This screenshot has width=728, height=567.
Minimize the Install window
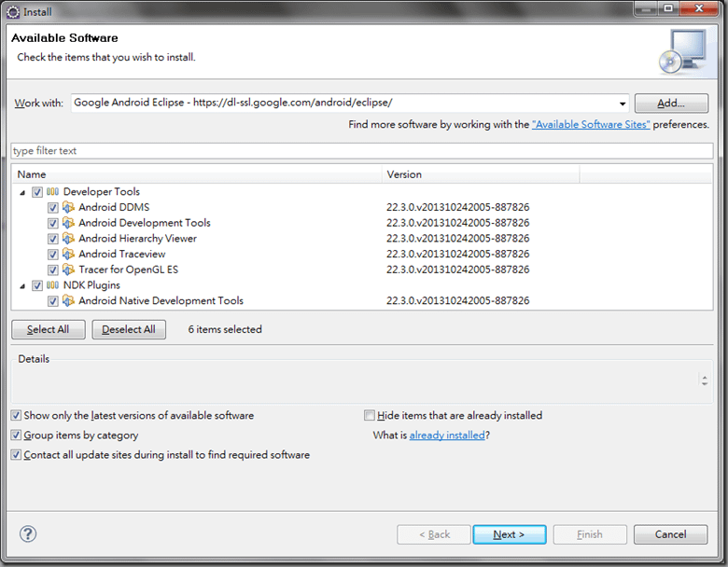tap(646, 8)
